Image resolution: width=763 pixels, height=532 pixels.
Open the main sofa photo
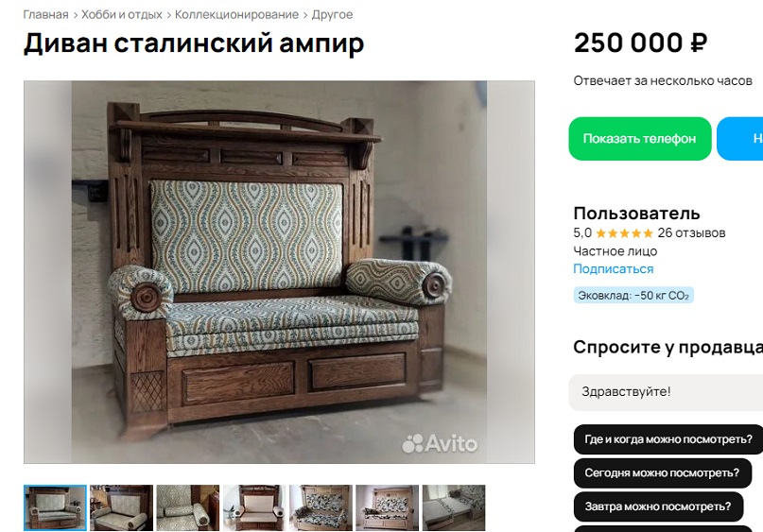point(279,272)
